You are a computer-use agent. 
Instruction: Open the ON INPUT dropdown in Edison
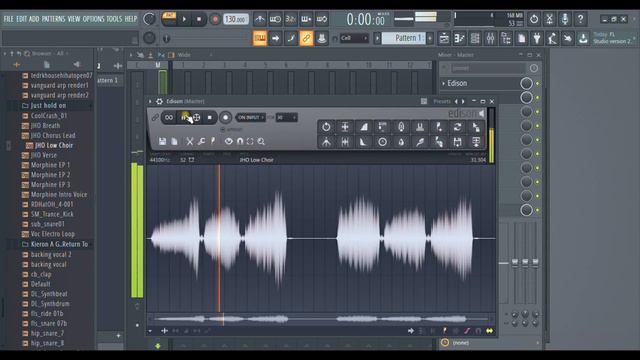tap(251, 118)
